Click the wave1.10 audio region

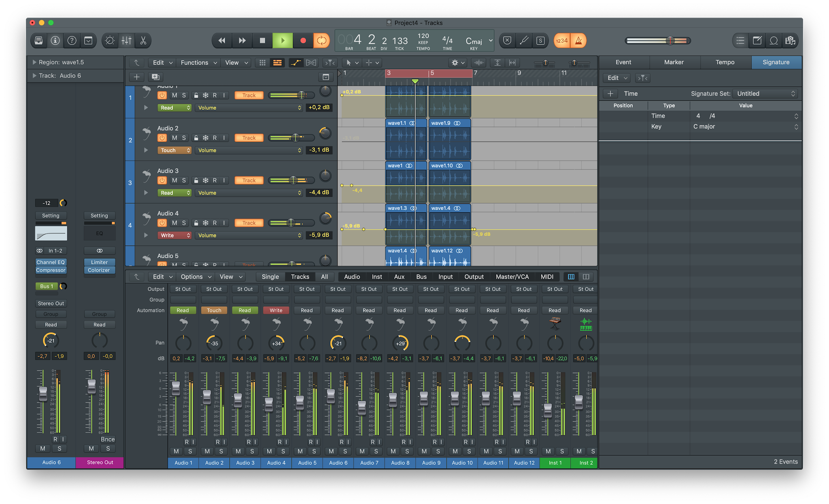click(x=449, y=182)
